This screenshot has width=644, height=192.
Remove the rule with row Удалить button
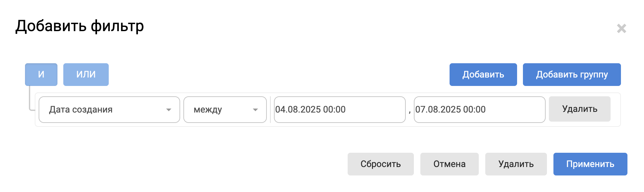[x=579, y=109]
